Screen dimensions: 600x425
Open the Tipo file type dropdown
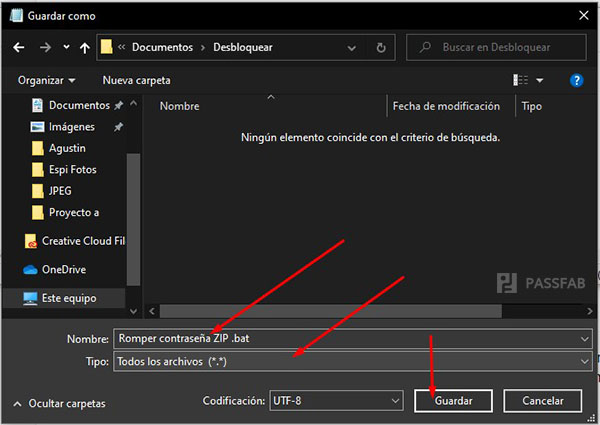click(x=352, y=361)
